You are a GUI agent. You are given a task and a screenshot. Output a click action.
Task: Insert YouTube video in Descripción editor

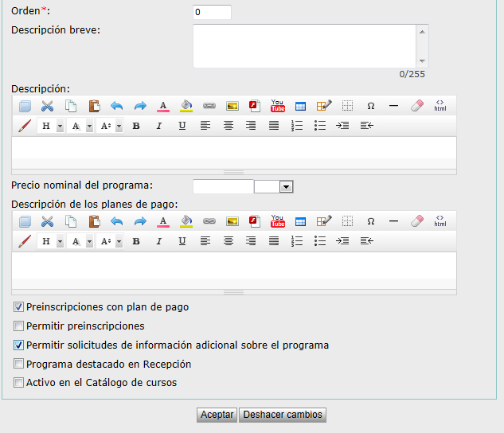coord(278,106)
